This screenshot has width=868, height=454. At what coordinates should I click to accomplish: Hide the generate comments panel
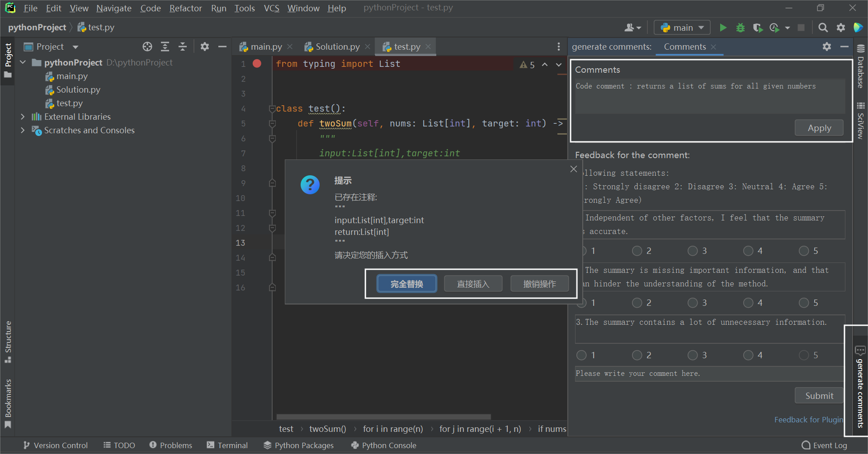[844, 47]
